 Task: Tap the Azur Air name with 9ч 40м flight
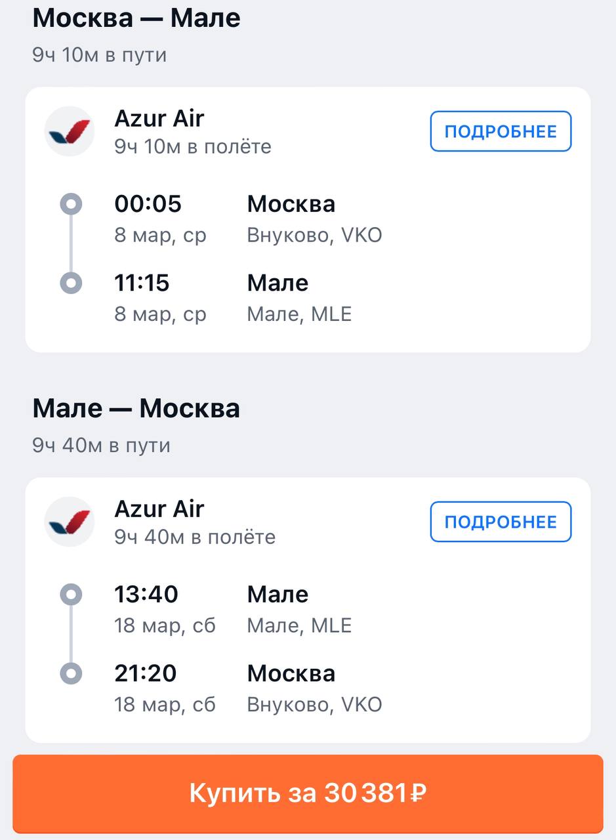(159, 509)
